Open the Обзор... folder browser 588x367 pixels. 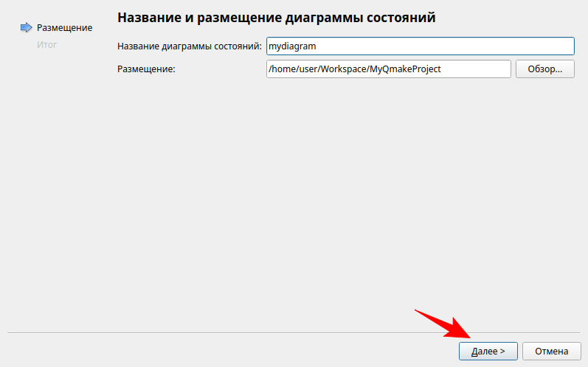coord(544,69)
